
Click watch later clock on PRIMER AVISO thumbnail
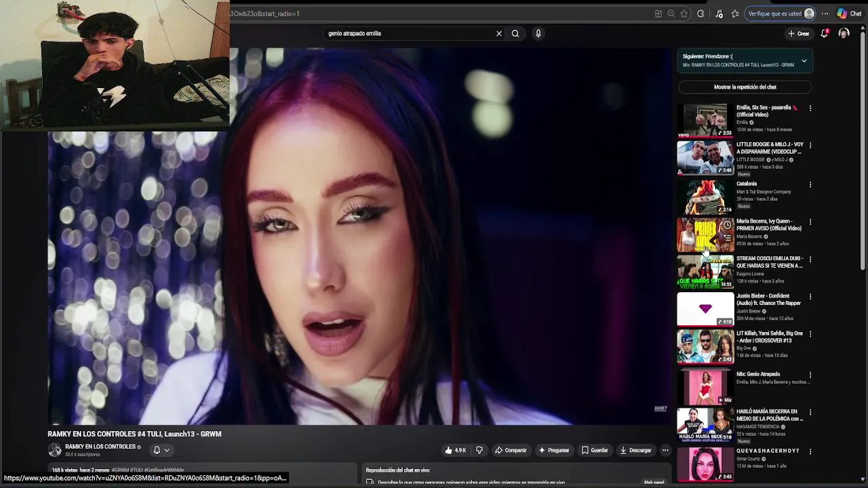pyautogui.click(x=727, y=224)
